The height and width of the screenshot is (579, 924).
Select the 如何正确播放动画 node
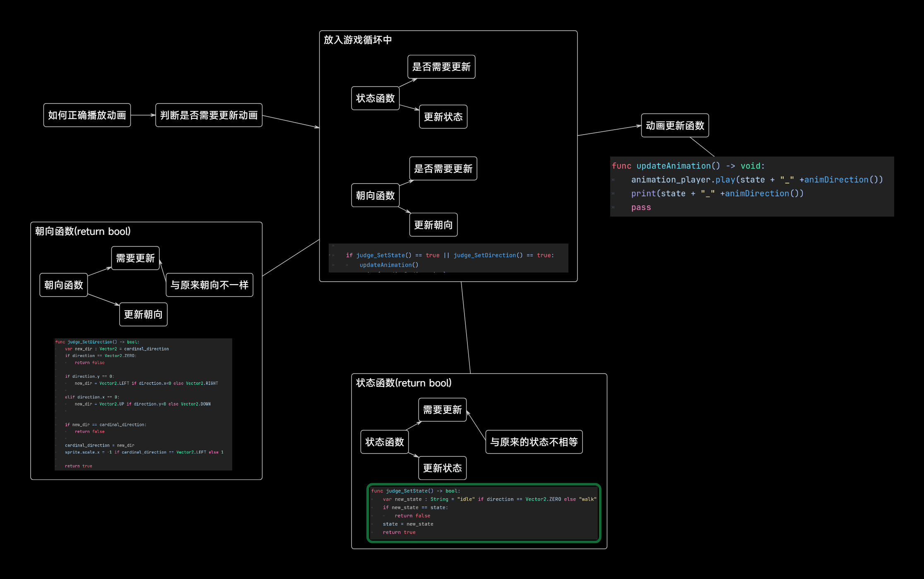(x=87, y=115)
